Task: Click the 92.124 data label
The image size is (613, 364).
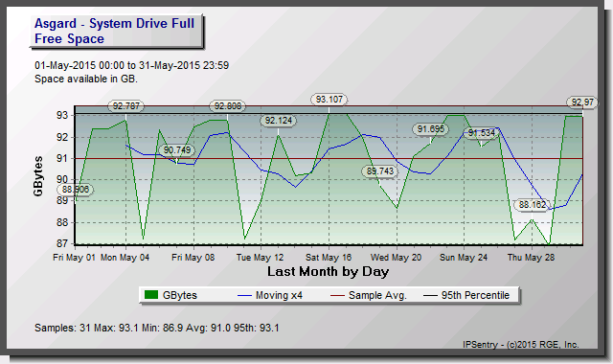Action: point(279,121)
